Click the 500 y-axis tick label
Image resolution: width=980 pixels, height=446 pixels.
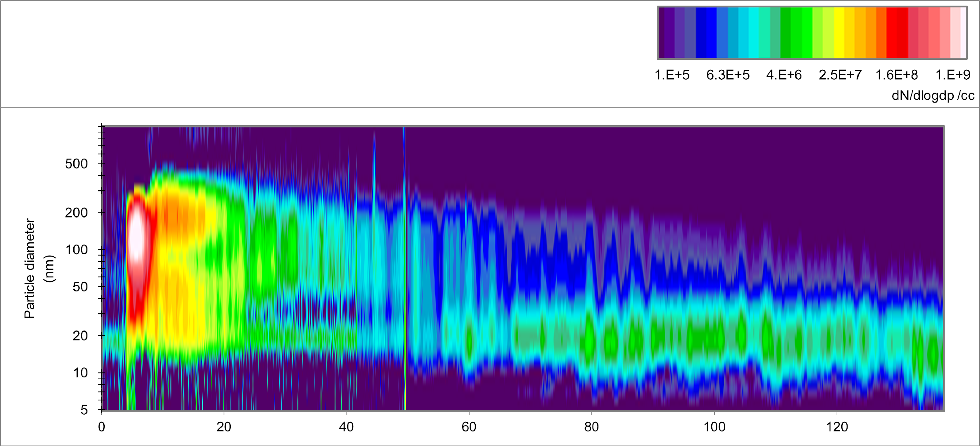pos(76,164)
